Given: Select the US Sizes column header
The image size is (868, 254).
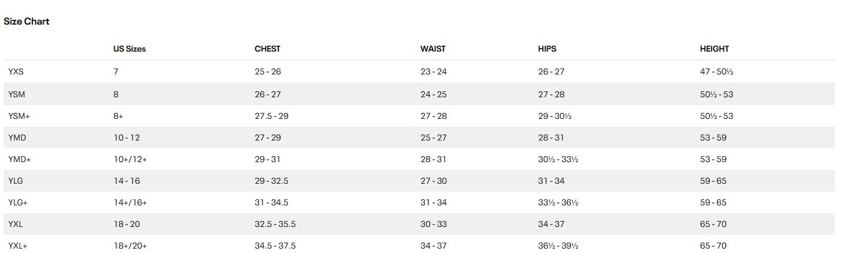Looking at the screenshot, I should coord(130,49).
